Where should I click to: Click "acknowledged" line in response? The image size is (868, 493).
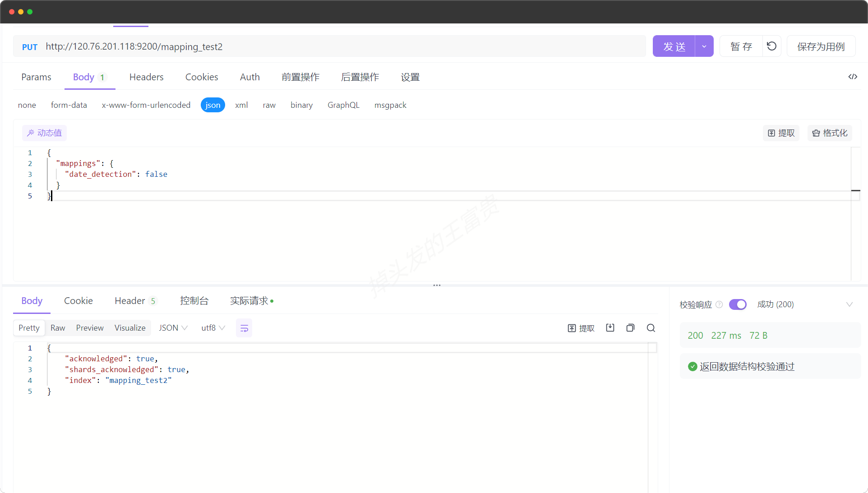[111, 359]
